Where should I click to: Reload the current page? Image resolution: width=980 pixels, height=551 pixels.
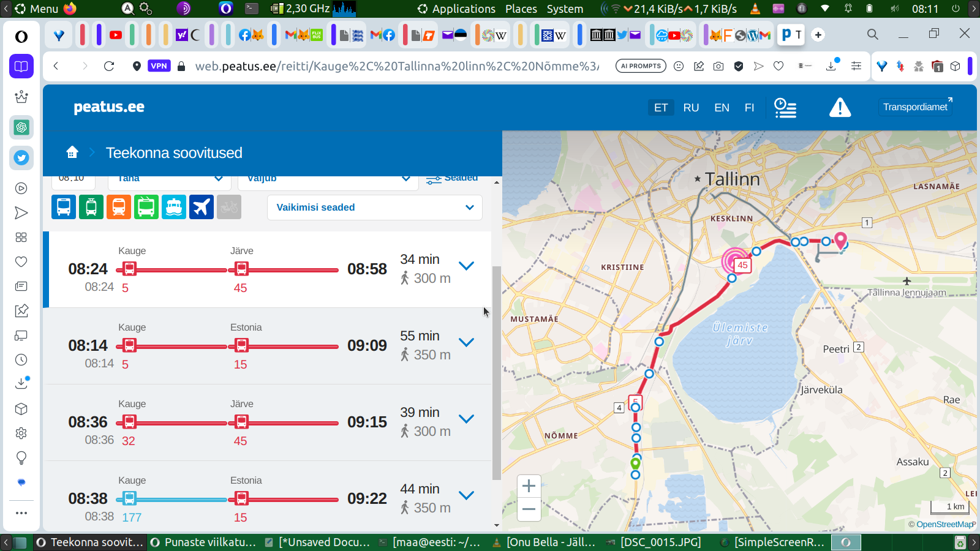109,66
